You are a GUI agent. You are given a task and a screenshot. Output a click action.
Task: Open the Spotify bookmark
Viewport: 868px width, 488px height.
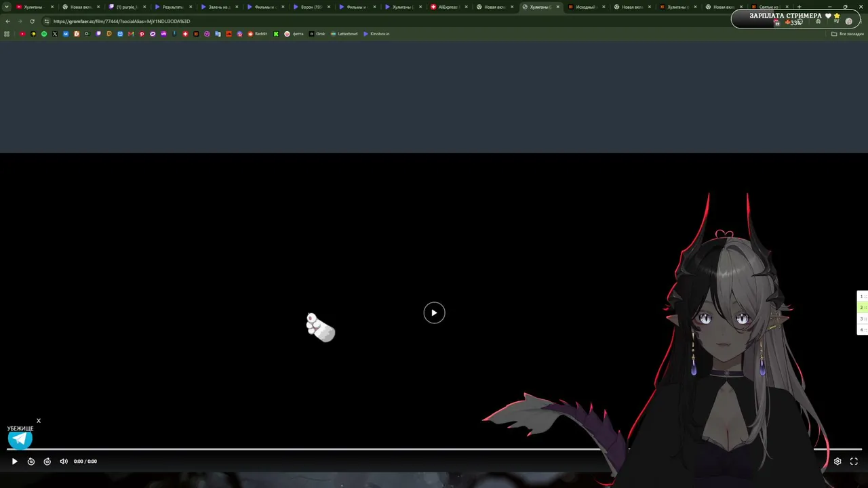point(44,34)
